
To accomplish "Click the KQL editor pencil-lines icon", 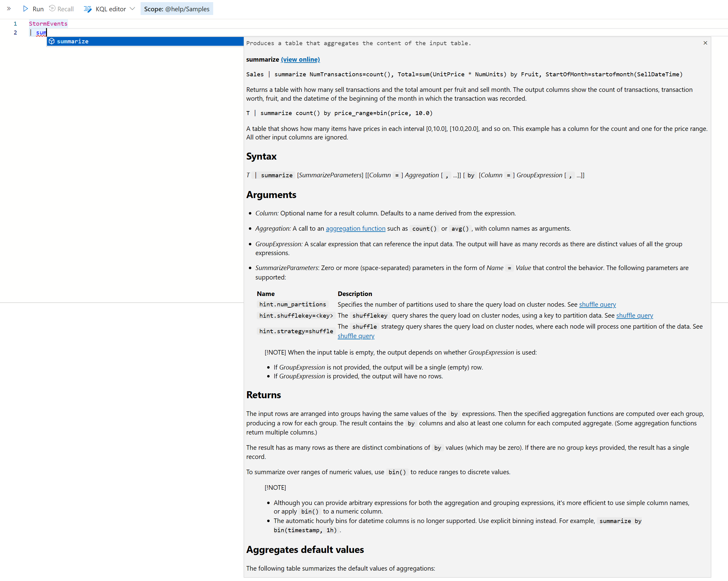I will coord(88,9).
